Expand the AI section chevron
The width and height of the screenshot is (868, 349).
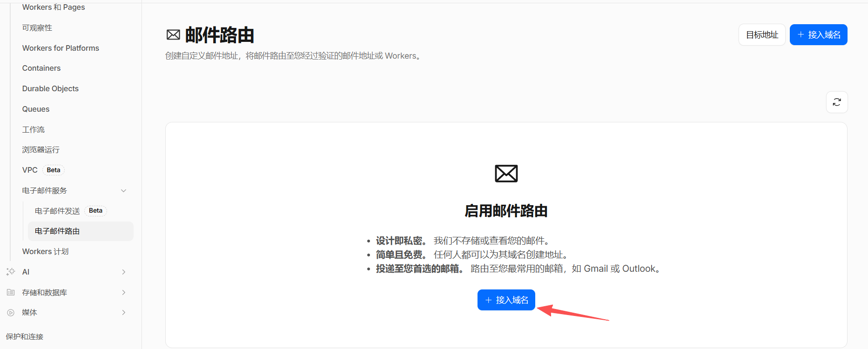124,272
